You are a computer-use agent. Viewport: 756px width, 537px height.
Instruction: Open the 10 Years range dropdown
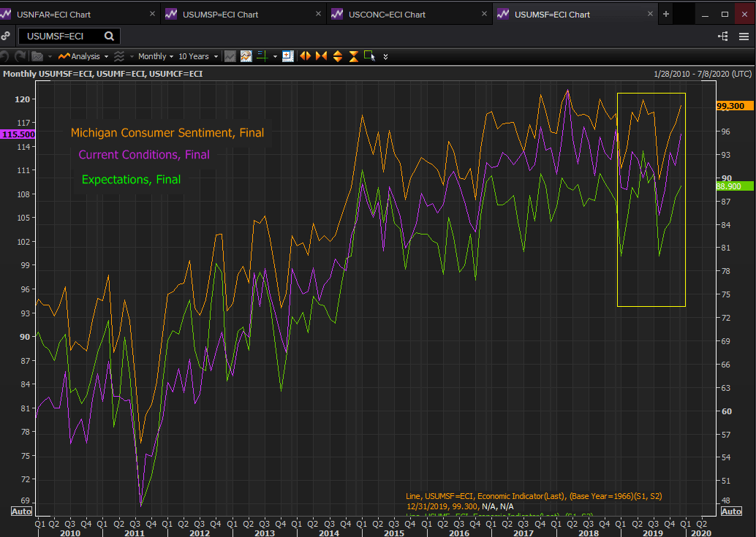point(197,56)
